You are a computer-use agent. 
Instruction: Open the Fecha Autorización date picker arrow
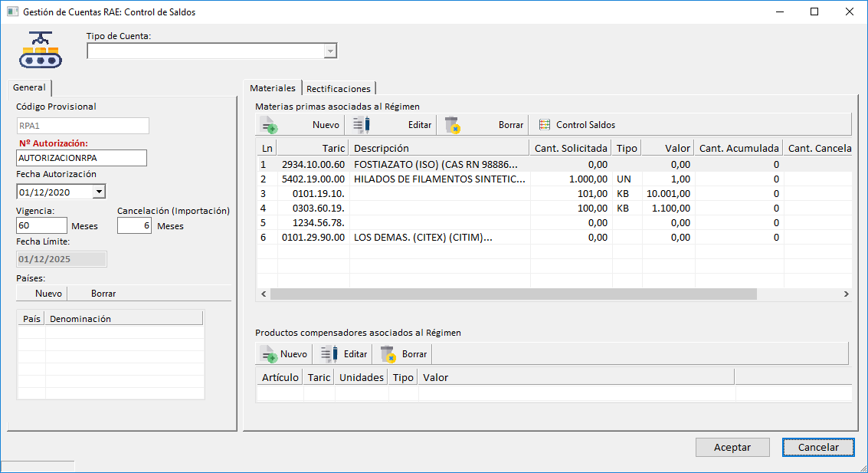pyautogui.click(x=100, y=192)
